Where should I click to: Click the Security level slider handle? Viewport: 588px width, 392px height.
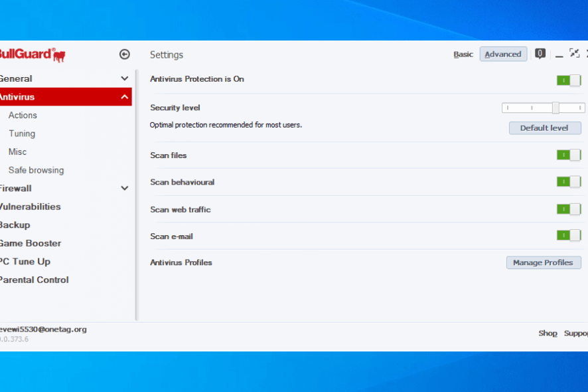pyautogui.click(x=555, y=108)
